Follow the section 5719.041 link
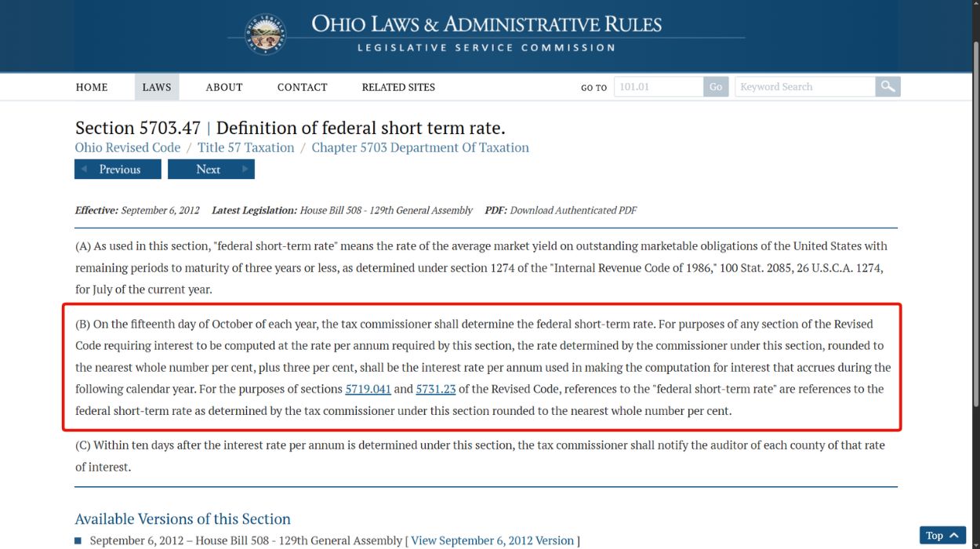This screenshot has width=980, height=549. 368,388
